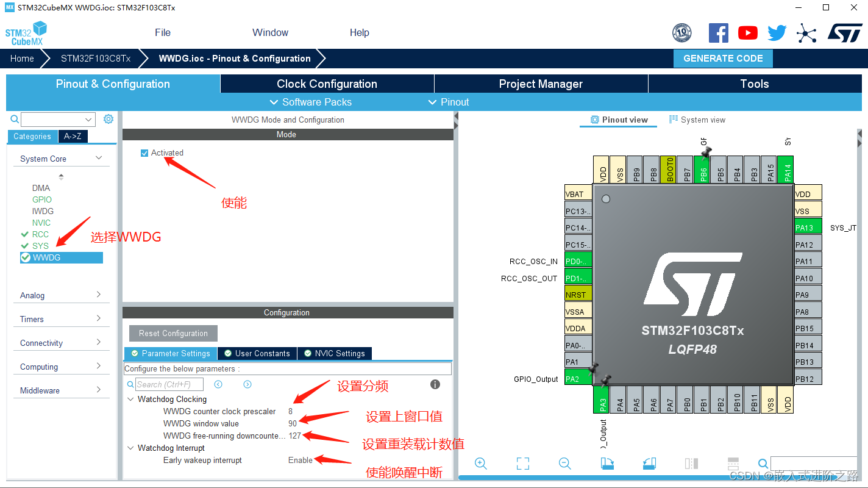Collapse the System Core category

point(99,158)
